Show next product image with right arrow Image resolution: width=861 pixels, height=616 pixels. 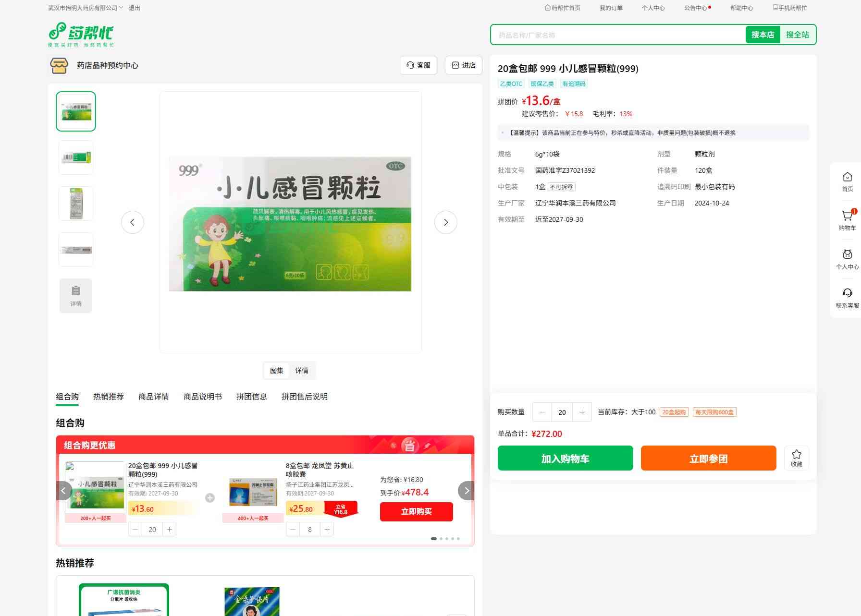pos(445,222)
